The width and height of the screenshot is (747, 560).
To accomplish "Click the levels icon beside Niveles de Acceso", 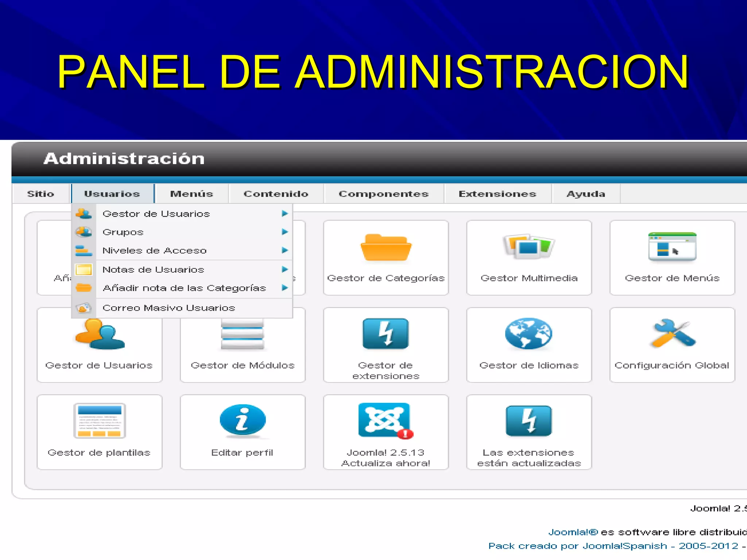I will click(84, 250).
